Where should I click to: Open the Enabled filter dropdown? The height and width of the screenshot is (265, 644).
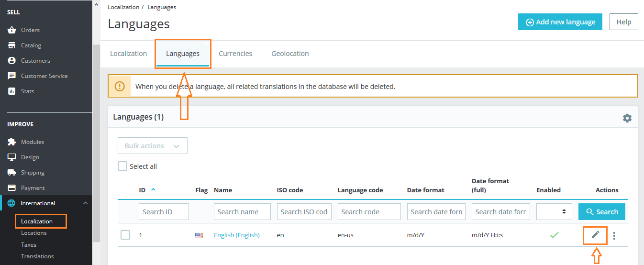tap(554, 211)
